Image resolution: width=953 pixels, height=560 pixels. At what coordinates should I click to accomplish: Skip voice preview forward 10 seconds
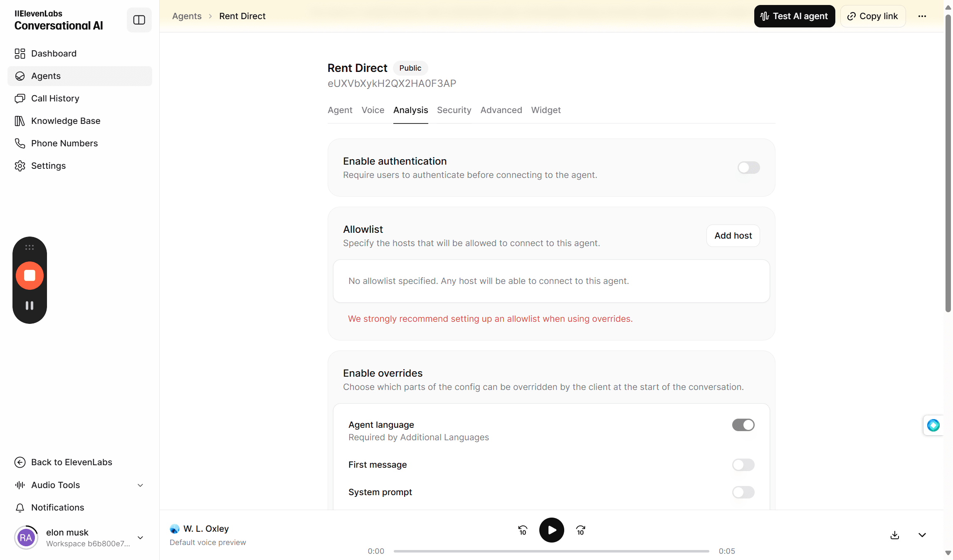tap(581, 530)
